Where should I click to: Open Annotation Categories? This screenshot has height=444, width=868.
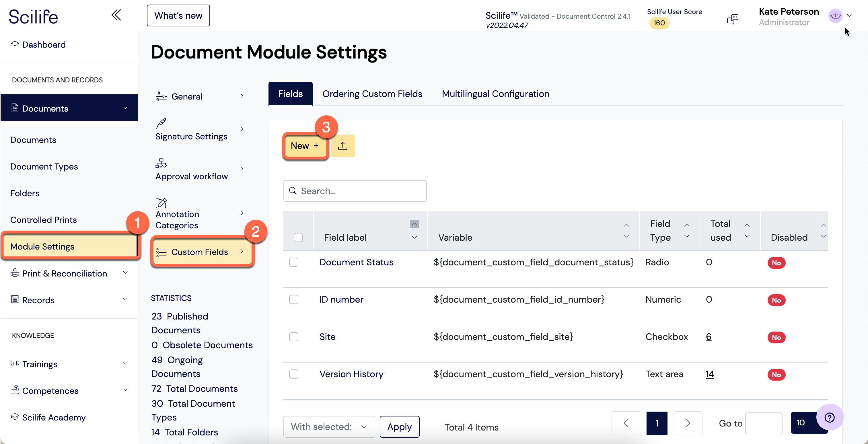177,219
